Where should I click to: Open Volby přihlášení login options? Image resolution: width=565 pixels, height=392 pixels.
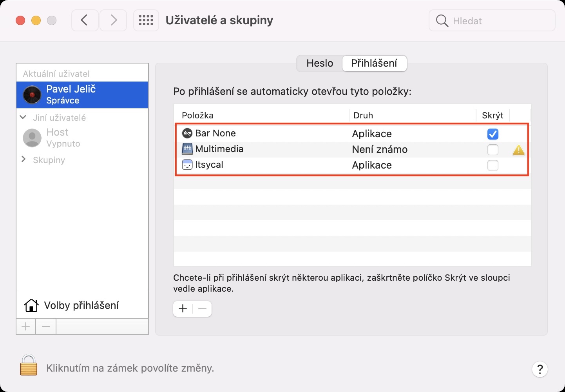coord(81,305)
